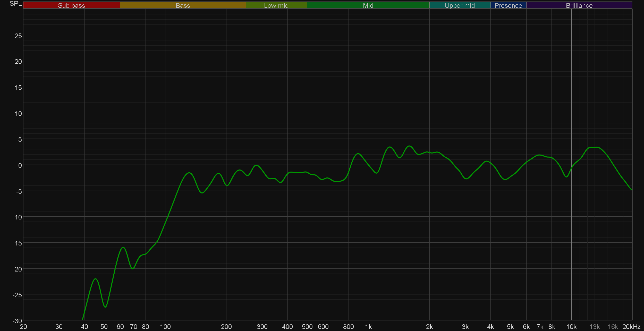Click the 0 dB level axis label
This screenshot has width=644, height=331.
click(x=20, y=165)
